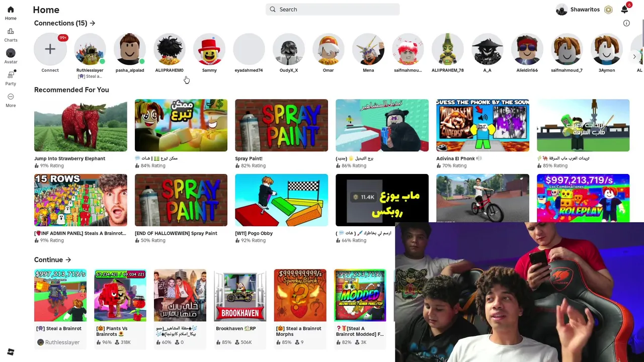This screenshot has width=644, height=362.
Task: Open the game with 86% rating thumbnail
Action: [382, 125]
